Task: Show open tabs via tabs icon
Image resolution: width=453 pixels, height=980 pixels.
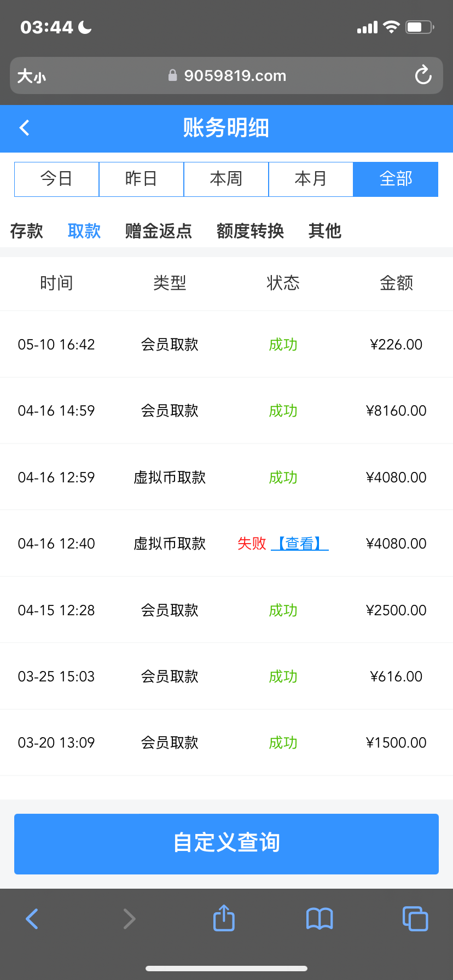Action: pos(415,919)
